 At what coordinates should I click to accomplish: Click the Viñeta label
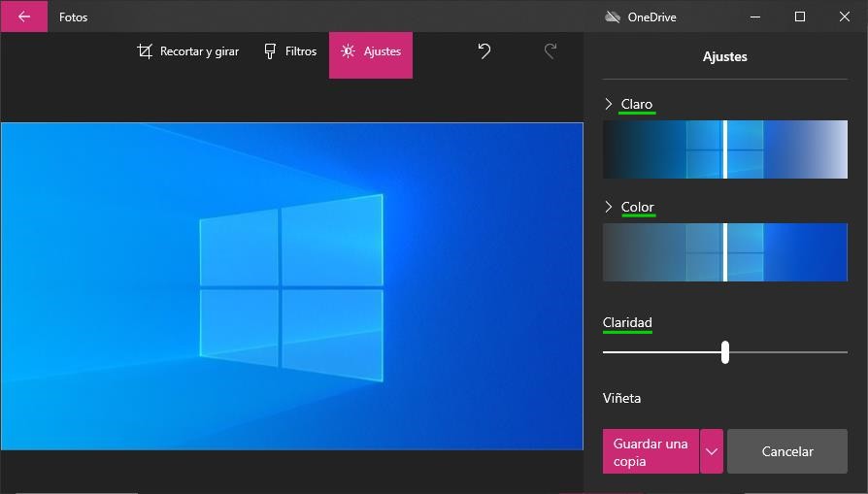click(x=621, y=398)
